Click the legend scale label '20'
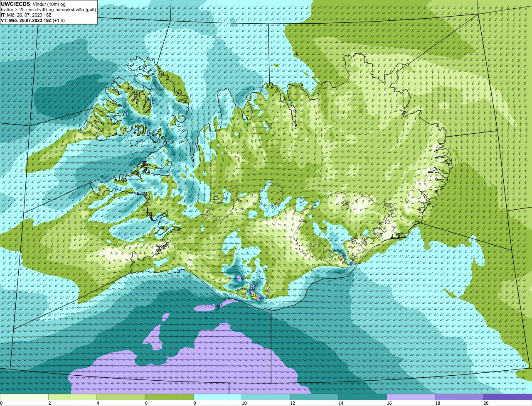The image size is (532, 406). pos(486,403)
